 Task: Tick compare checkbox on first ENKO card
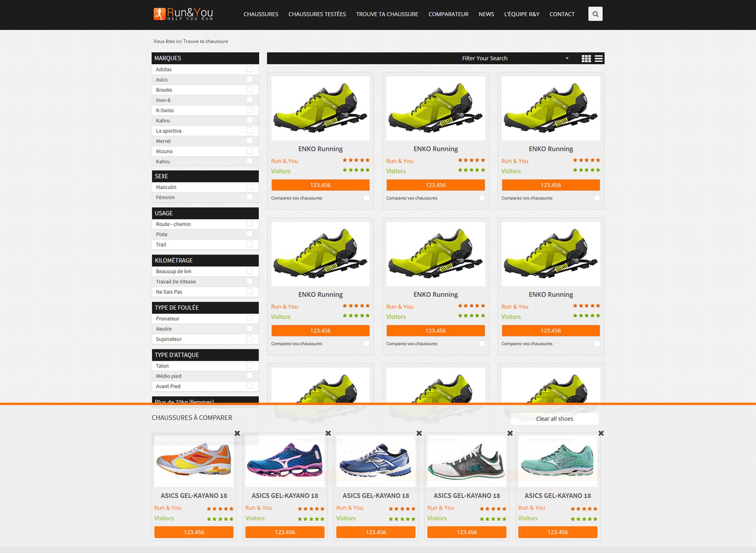pos(366,198)
